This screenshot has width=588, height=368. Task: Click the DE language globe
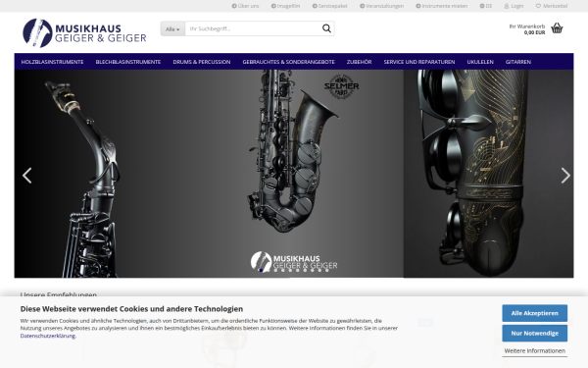(x=486, y=6)
